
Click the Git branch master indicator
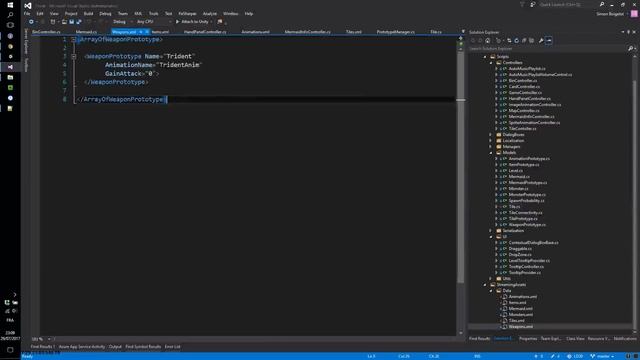click(602, 356)
